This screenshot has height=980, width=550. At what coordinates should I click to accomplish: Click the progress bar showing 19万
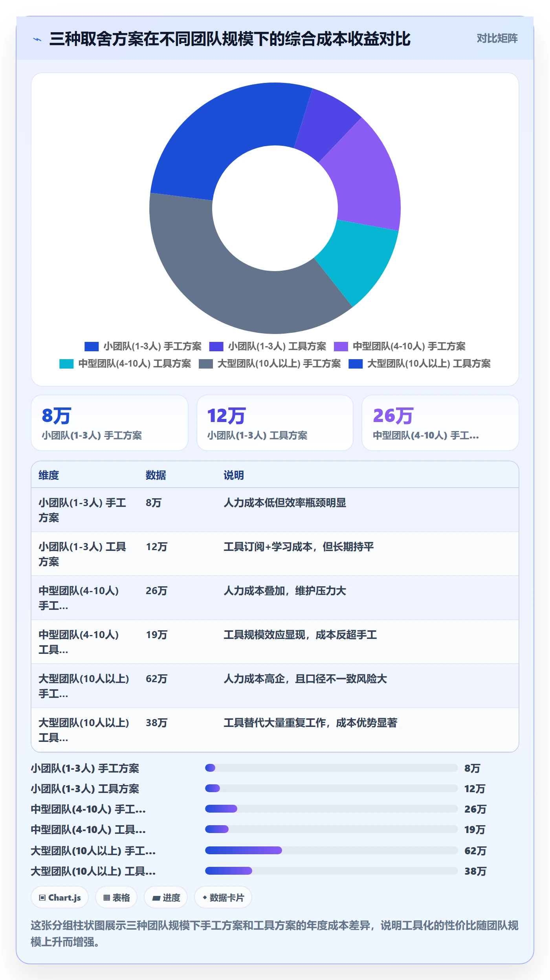(x=331, y=829)
